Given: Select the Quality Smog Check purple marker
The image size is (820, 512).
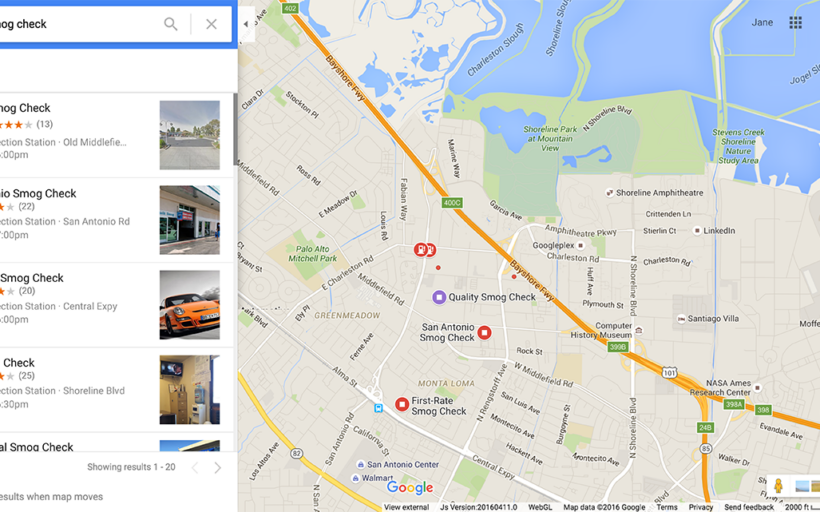Looking at the screenshot, I should (439, 297).
